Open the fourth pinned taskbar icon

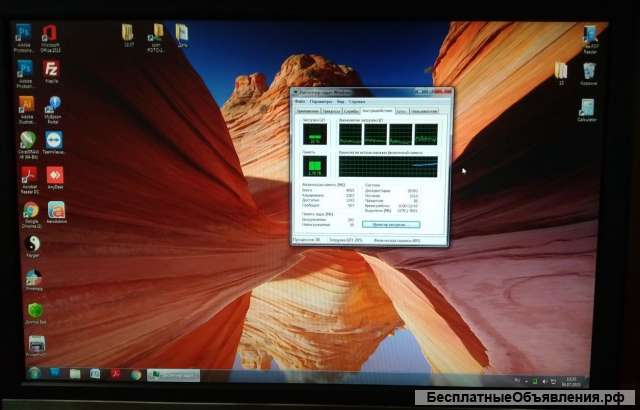(x=95, y=374)
